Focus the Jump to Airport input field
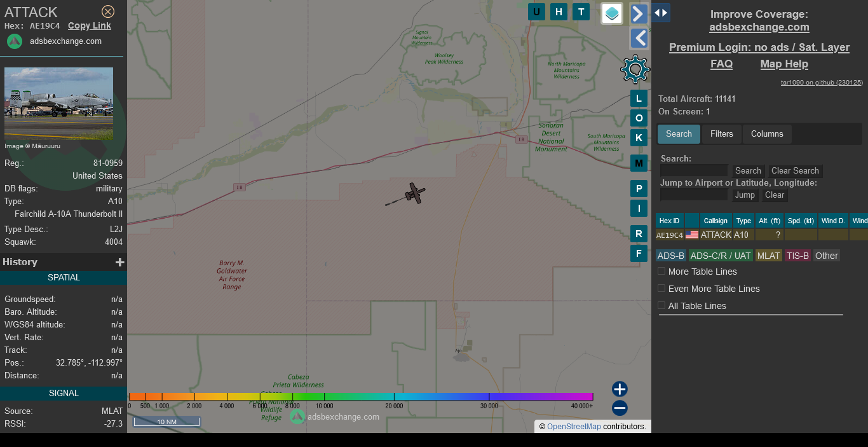The height and width of the screenshot is (447, 868). point(694,195)
